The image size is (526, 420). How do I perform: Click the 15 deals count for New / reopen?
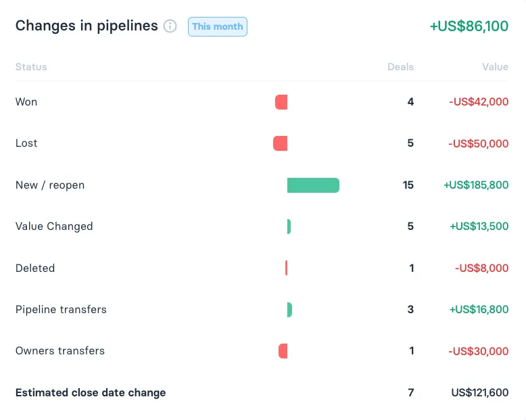pyautogui.click(x=408, y=185)
